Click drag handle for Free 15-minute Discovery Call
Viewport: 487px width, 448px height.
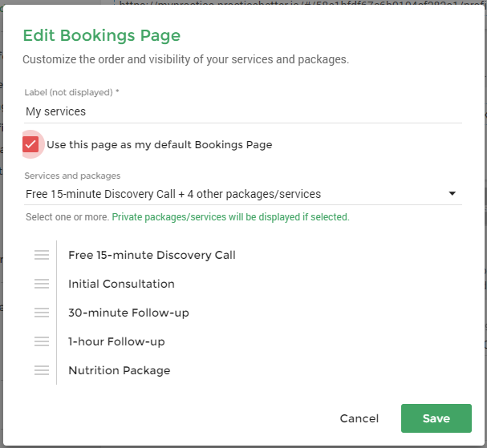coord(42,255)
